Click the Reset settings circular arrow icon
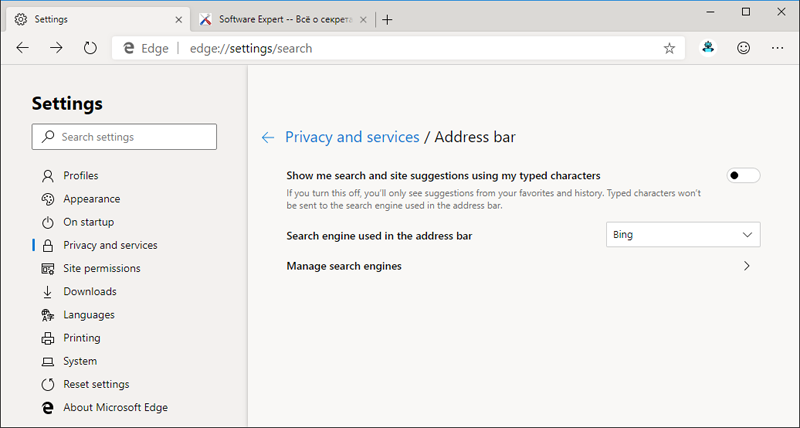 (47, 385)
